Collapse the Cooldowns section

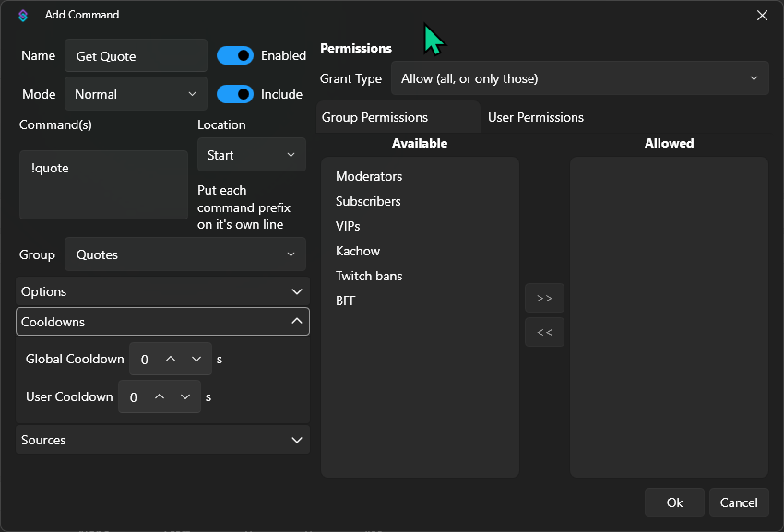[162, 322]
